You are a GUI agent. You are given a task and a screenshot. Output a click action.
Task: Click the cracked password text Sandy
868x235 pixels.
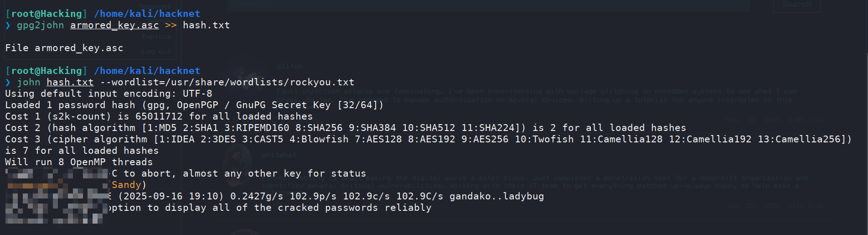point(126,185)
